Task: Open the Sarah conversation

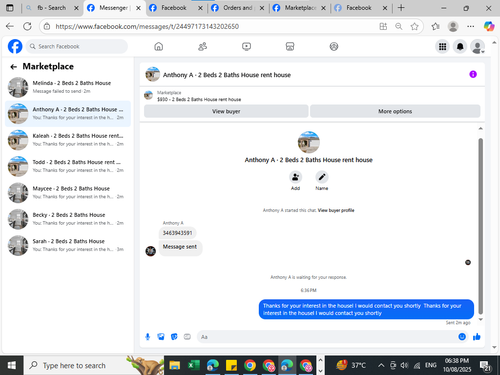Action: tap(68, 245)
